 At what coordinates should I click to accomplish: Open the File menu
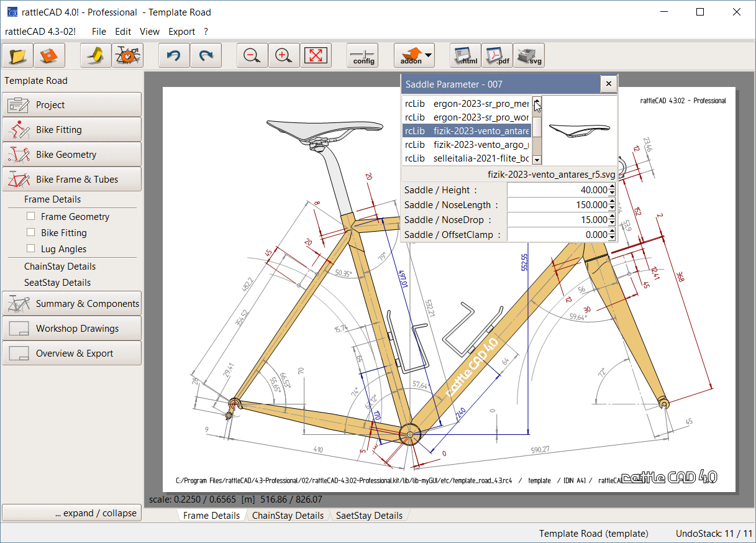[99, 32]
